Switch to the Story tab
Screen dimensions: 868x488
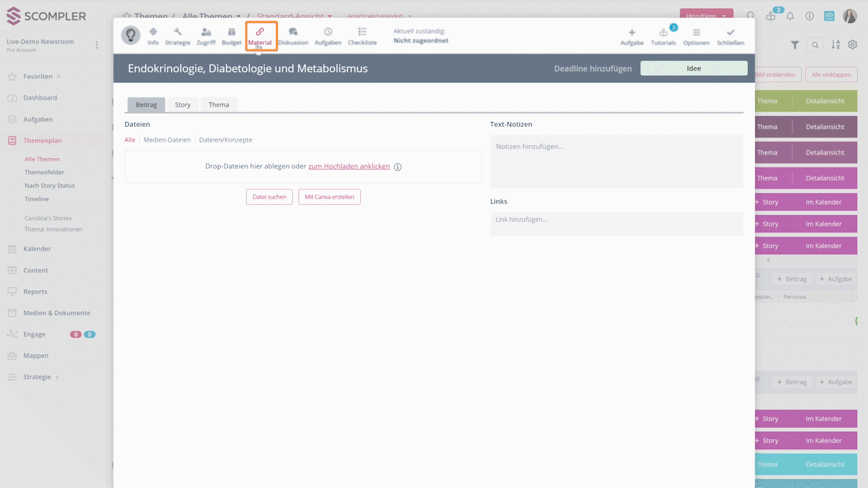click(182, 104)
